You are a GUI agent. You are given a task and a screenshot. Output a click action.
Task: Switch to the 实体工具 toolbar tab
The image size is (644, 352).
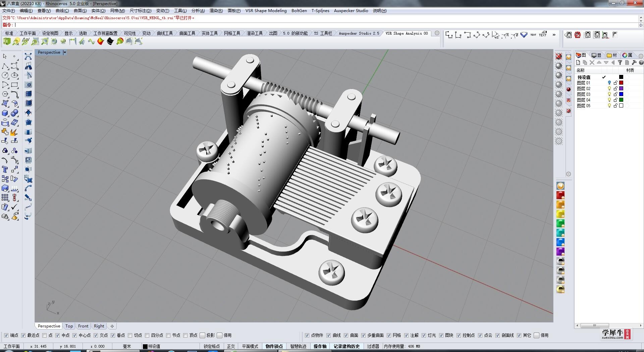(x=210, y=33)
